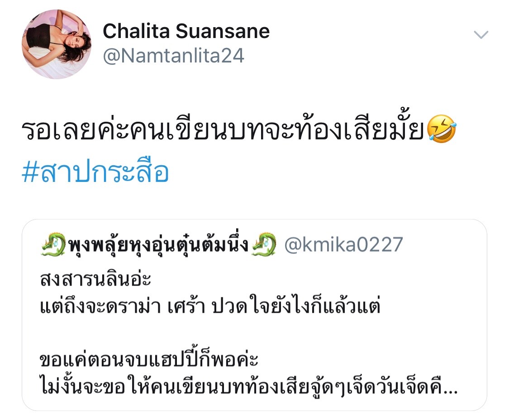Tap the @Namtanlita24 handle
509x420 pixels.
pos(173,56)
